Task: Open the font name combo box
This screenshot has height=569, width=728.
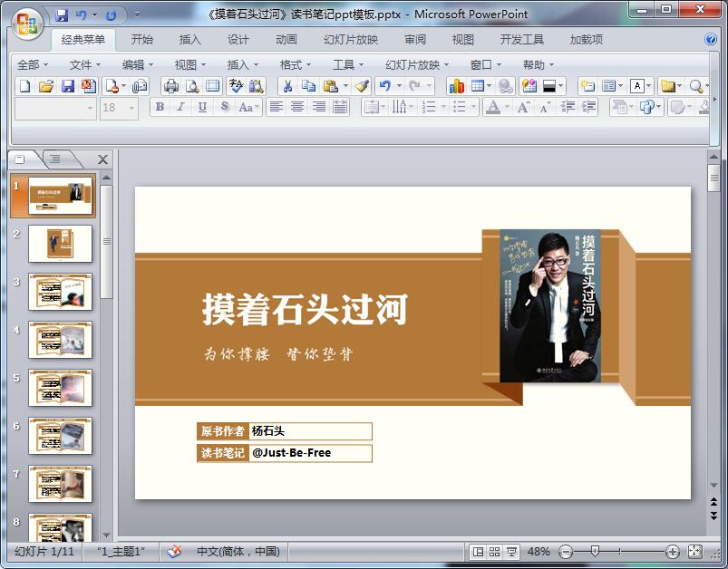Action: (55, 108)
